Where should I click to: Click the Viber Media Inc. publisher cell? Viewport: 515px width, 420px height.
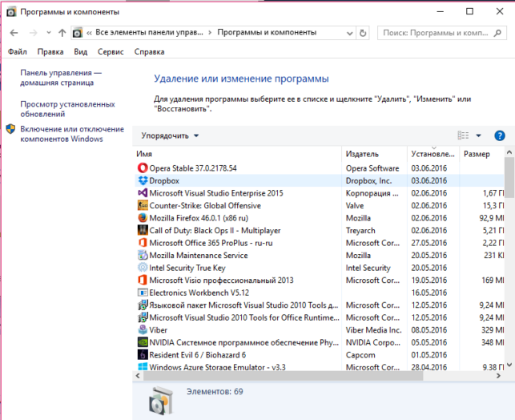373,329
